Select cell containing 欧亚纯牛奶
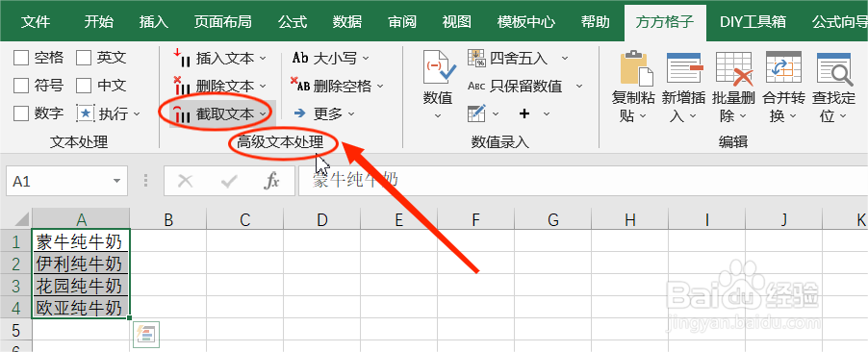 click(x=81, y=307)
